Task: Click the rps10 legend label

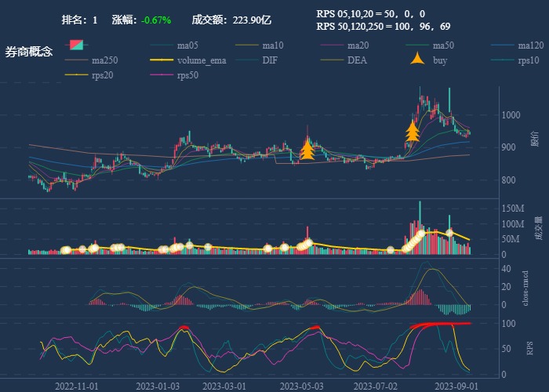Action: (x=529, y=60)
